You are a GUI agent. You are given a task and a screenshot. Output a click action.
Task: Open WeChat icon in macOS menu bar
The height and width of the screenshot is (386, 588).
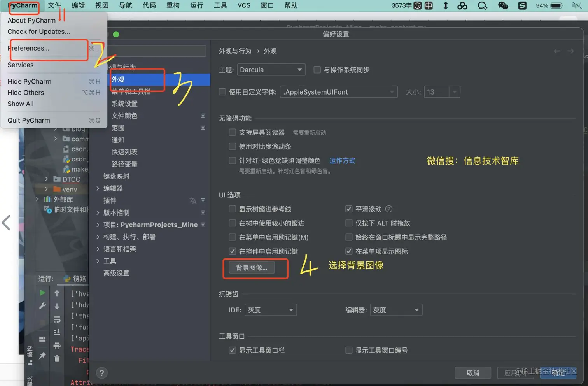pos(503,5)
